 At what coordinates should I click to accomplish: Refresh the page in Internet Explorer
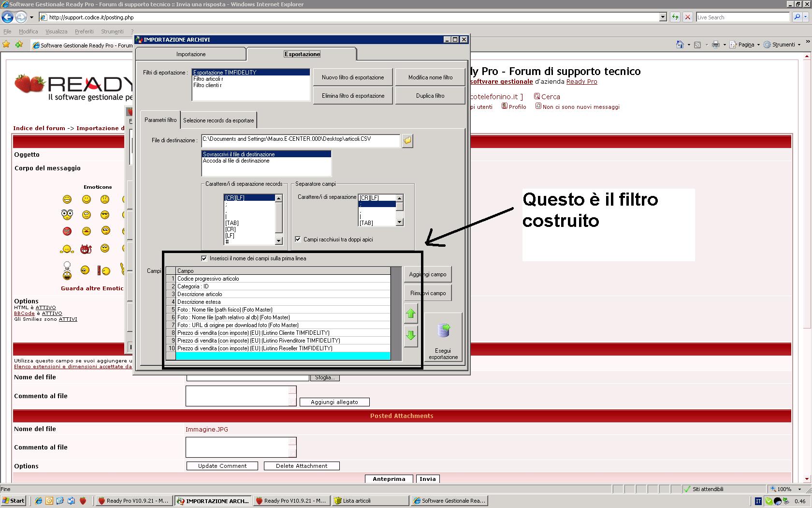pos(675,17)
